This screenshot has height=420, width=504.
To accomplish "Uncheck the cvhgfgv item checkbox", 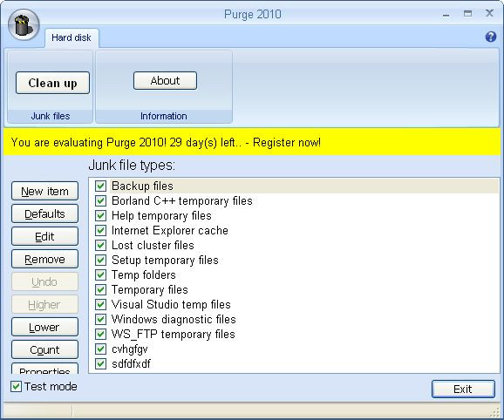I will [100, 349].
